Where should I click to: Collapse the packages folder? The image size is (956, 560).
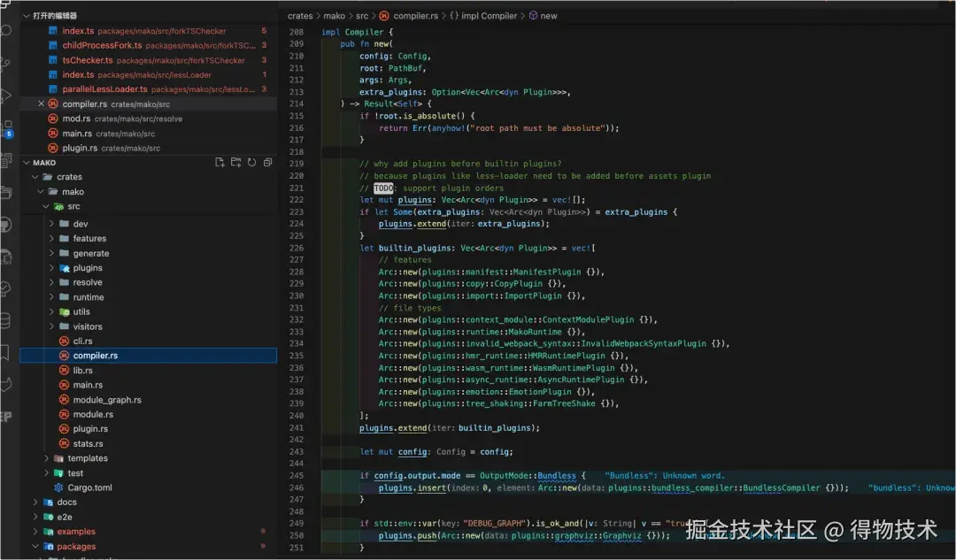[x=35, y=547]
